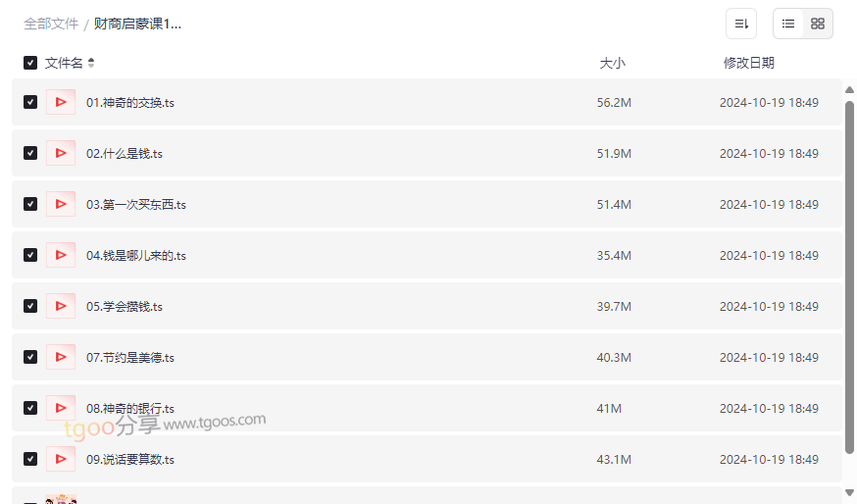This screenshot has height=504, width=857.
Task: Click video icon for 02.什么是钱.ts
Action: click(x=61, y=153)
